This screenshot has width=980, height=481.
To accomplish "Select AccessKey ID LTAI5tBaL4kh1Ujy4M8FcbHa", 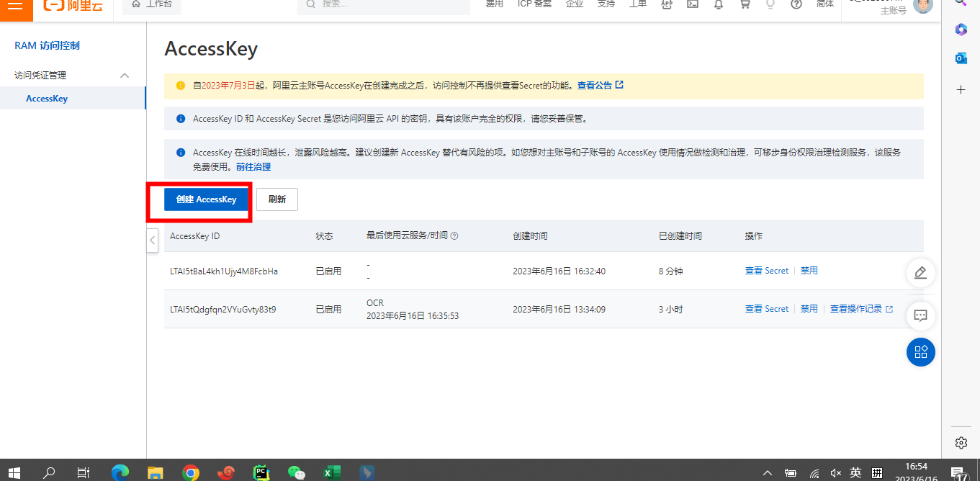I will (224, 271).
